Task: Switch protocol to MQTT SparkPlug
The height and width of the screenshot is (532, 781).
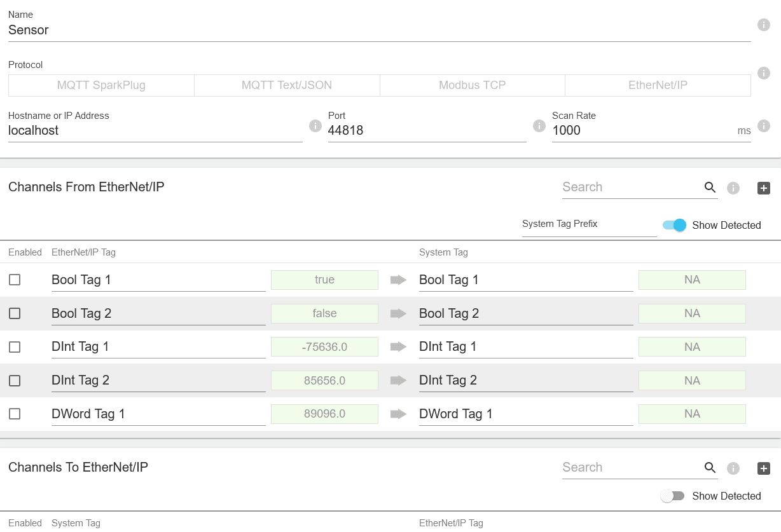Action: click(x=101, y=85)
